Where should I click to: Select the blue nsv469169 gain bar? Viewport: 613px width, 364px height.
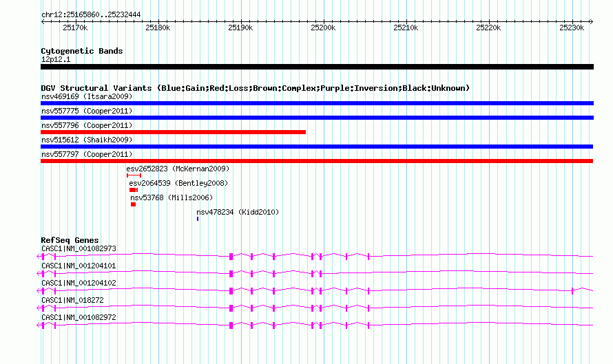[317, 103]
